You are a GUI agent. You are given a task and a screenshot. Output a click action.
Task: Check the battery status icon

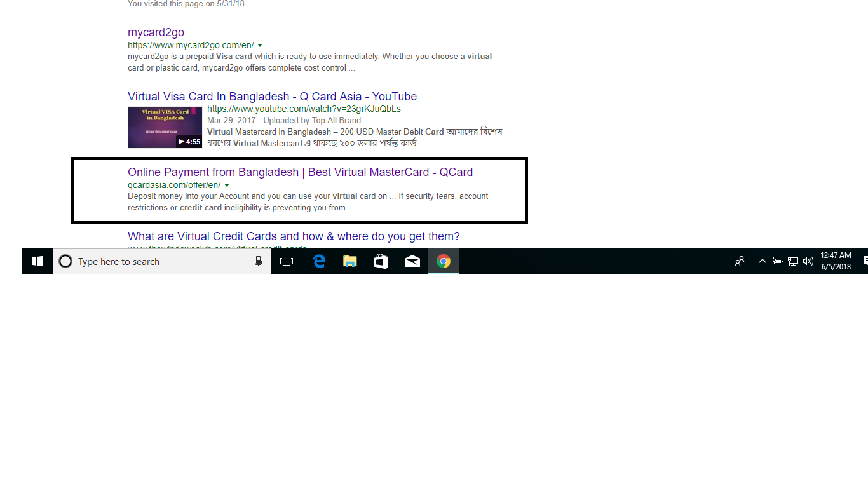point(777,261)
